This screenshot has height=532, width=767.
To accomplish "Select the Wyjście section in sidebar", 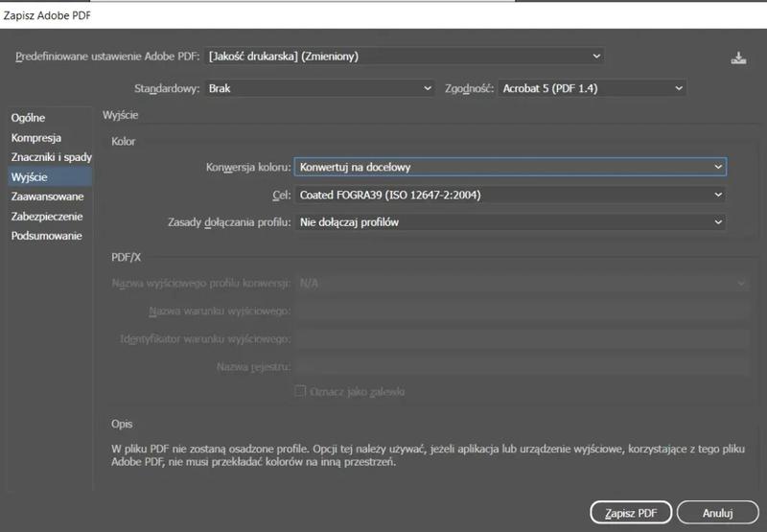I will 30,176.
